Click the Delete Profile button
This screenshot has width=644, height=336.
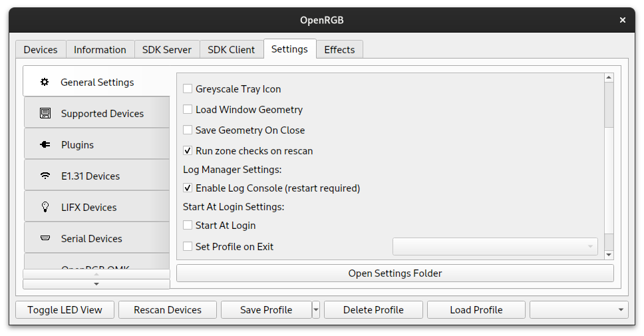point(373,309)
